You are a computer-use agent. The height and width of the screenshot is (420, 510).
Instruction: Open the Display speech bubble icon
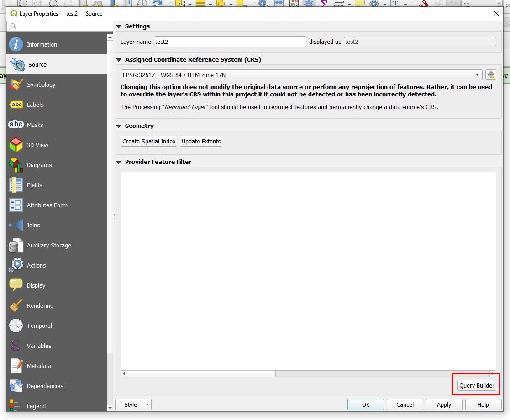point(16,285)
